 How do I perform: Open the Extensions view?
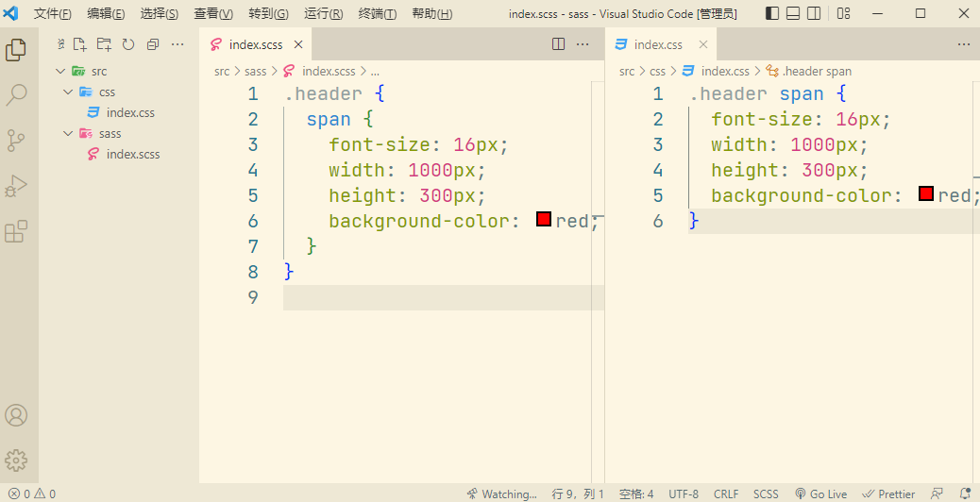coord(16,231)
